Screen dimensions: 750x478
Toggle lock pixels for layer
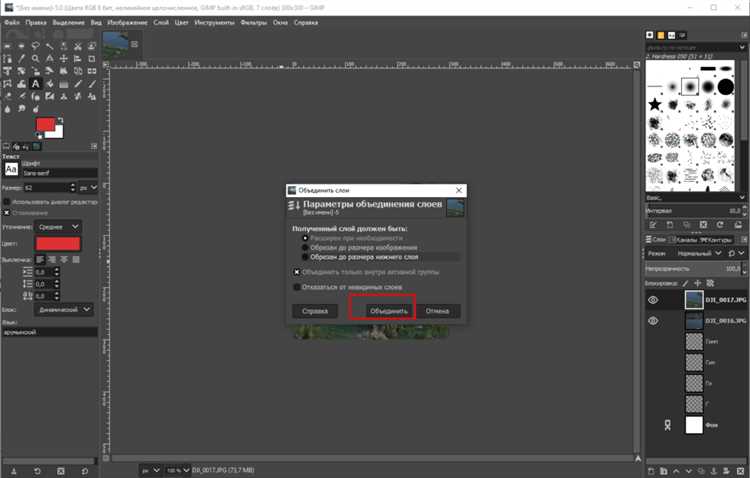coord(685,283)
